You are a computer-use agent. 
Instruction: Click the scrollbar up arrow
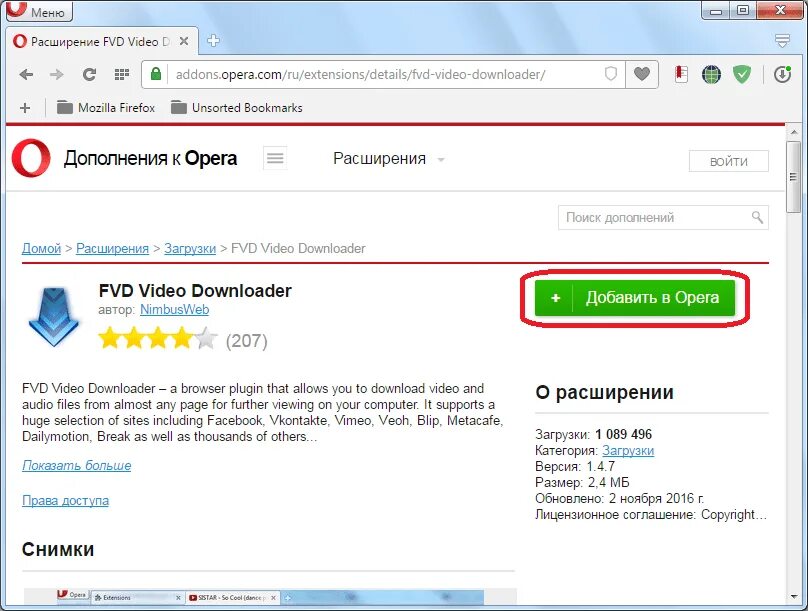793,132
